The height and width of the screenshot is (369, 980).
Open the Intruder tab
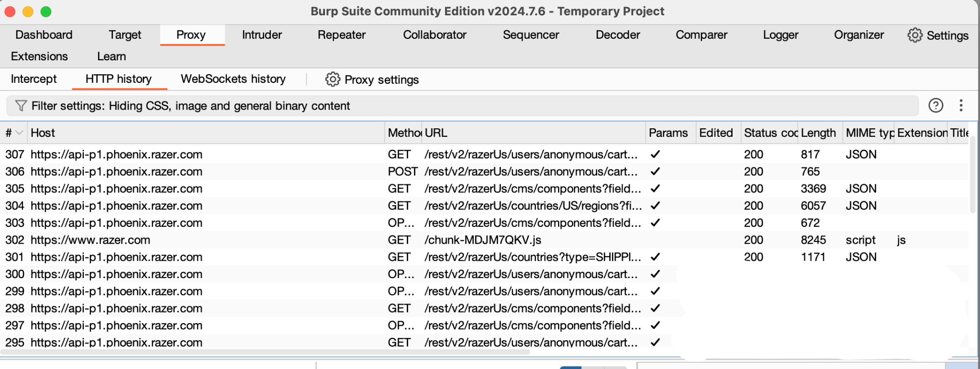coord(262,35)
